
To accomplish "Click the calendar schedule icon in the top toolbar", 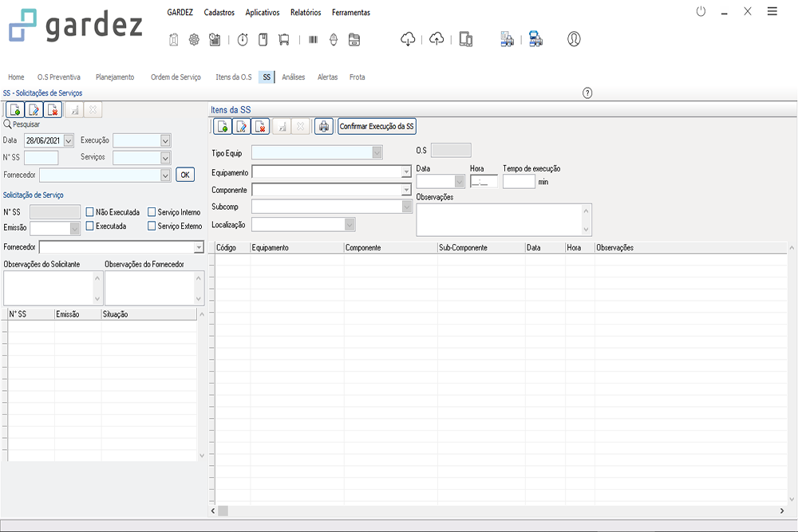I will [x=215, y=40].
